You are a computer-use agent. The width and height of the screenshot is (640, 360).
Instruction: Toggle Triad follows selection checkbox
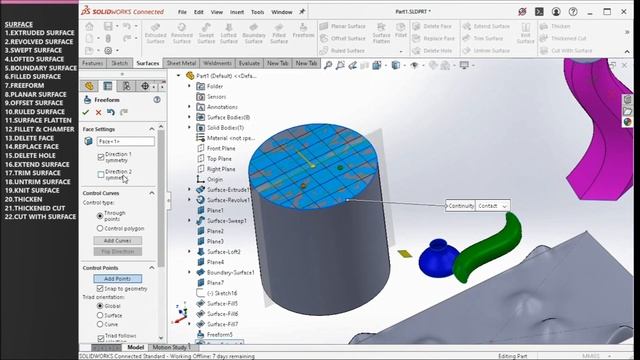coord(101,338)
